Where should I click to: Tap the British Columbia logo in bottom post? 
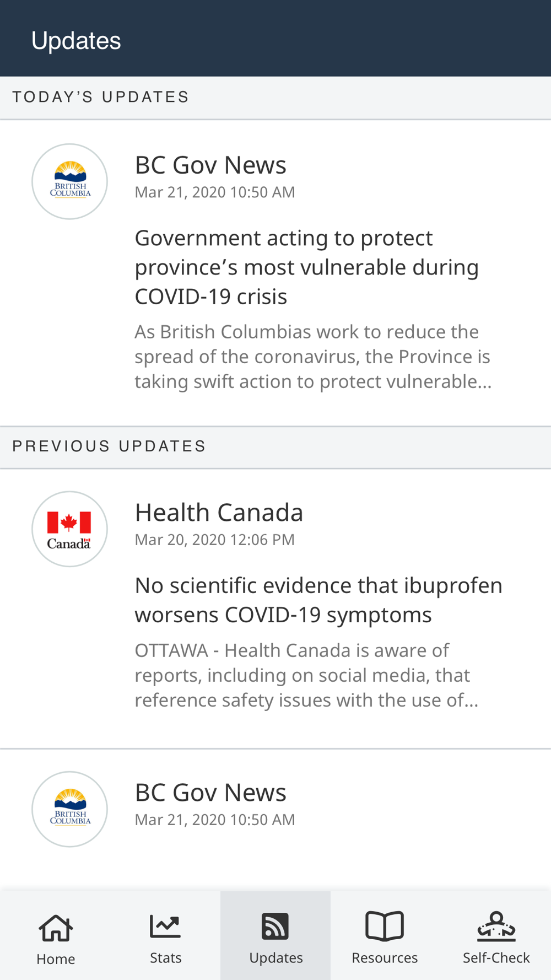point(69,809)
